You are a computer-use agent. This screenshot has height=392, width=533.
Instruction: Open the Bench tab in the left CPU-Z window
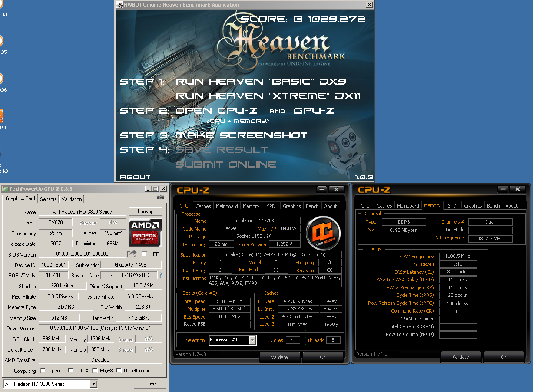(312, 206)
